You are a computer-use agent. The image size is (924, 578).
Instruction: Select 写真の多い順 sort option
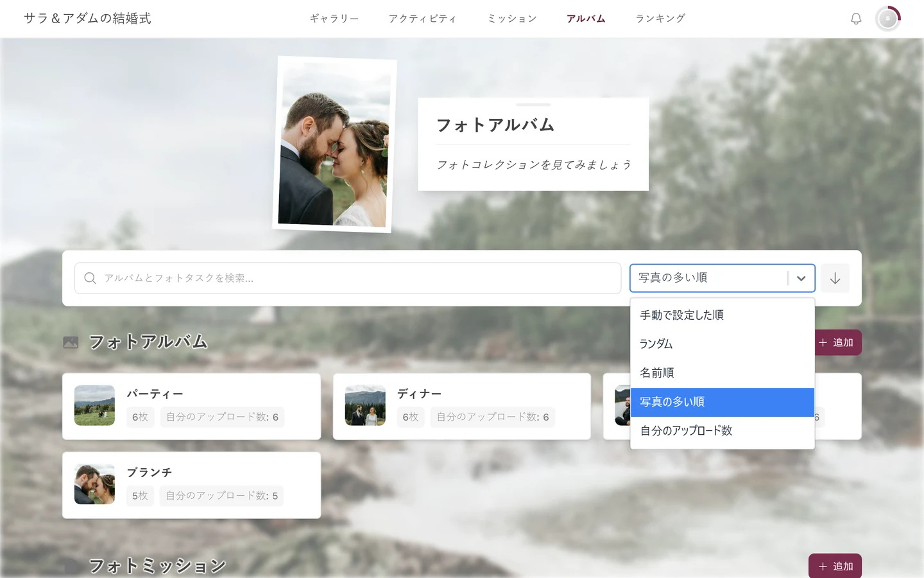coord(723,402)
